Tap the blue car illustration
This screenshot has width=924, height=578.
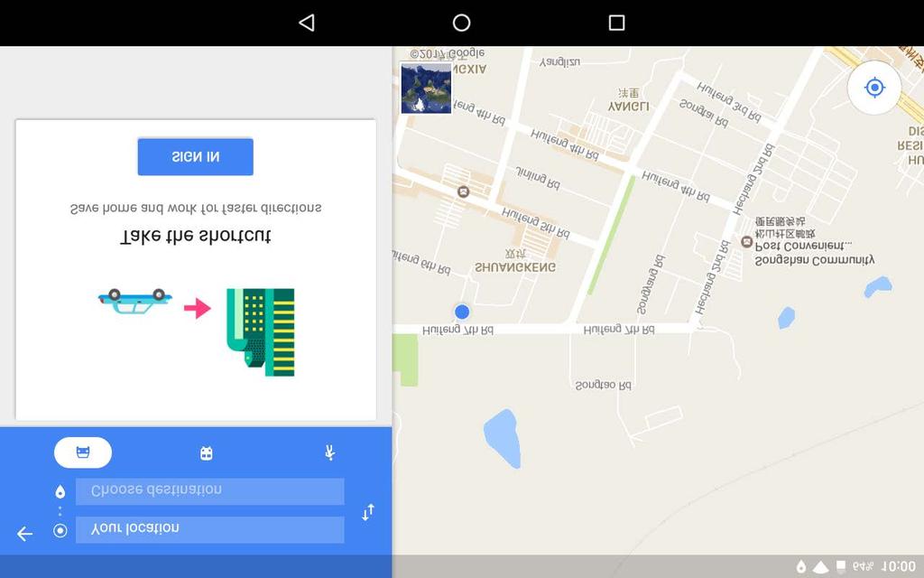pyautogui.click(x=135, y=301)
